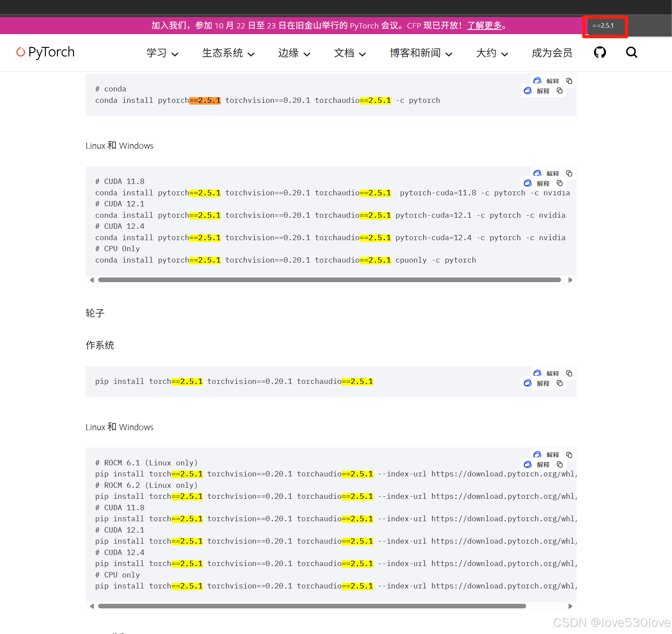Open site search with the magnifier icon
The image size is (672, 634).
click(x=631, y=53)
